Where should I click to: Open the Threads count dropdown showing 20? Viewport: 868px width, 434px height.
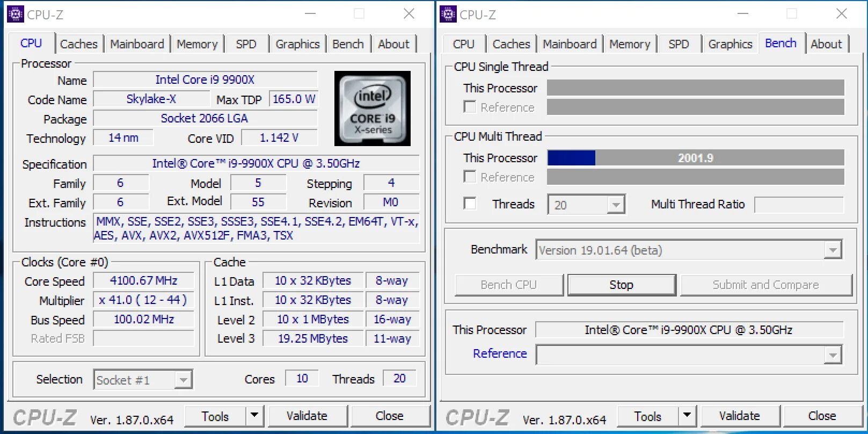586,205
